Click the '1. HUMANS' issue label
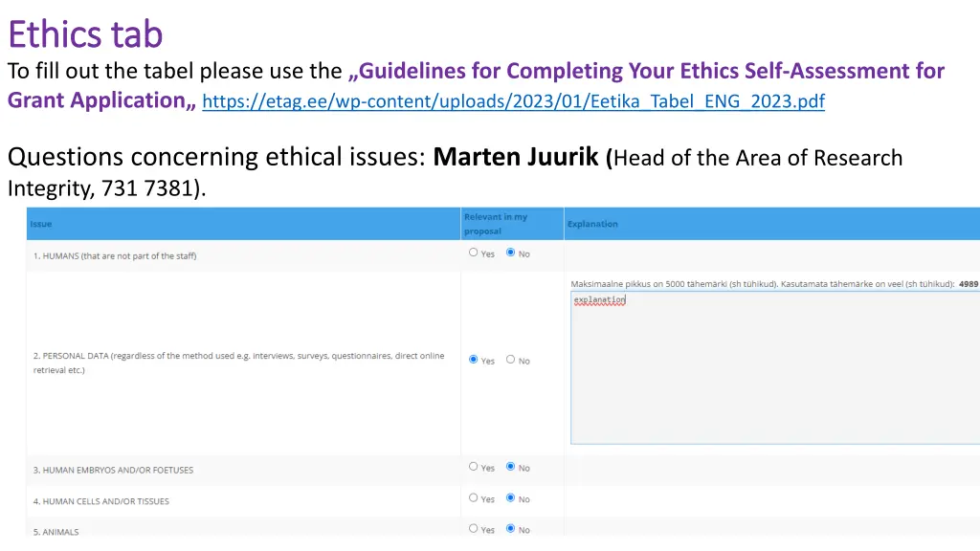 (x=115, y=255)
